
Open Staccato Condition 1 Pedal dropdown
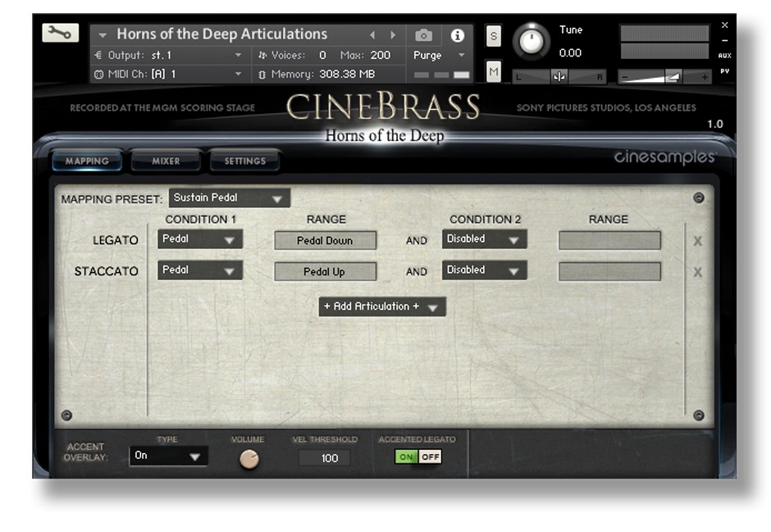[199, 271]
